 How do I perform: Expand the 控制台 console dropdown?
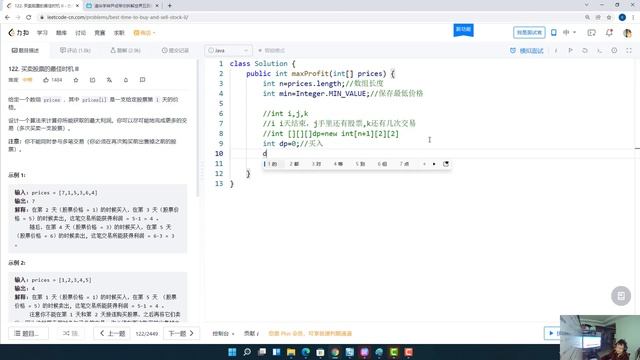coord(223,333)
